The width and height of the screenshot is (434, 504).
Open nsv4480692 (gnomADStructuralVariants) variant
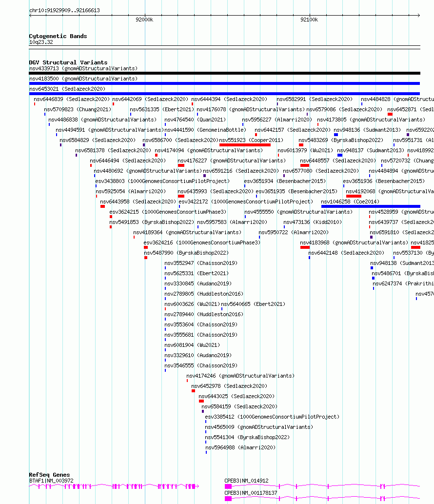148,171
